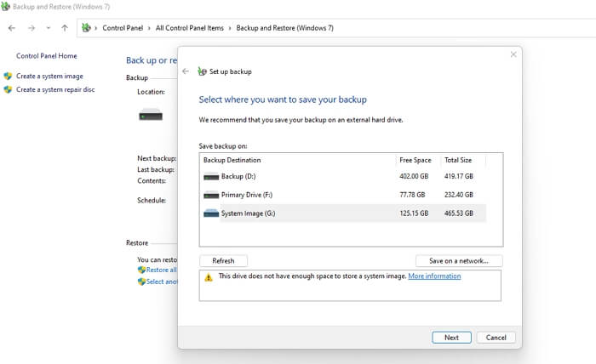The height and width of the screenshot is (364, 596).
Task: Open the recent locations dropdown chevron
Action: [49, 28]
